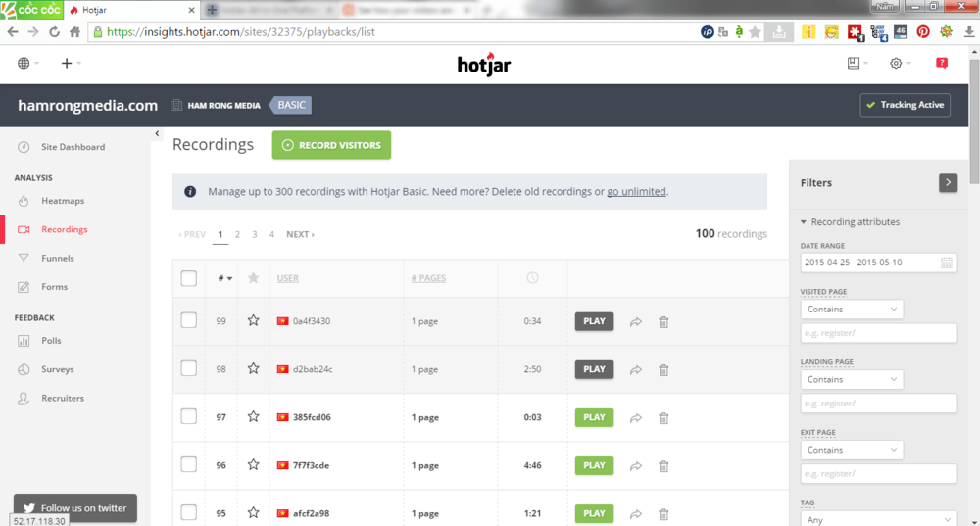This screenshot has width=980, height=526.
Task: Click the NEXT pagination link
Action: [300, 234]
